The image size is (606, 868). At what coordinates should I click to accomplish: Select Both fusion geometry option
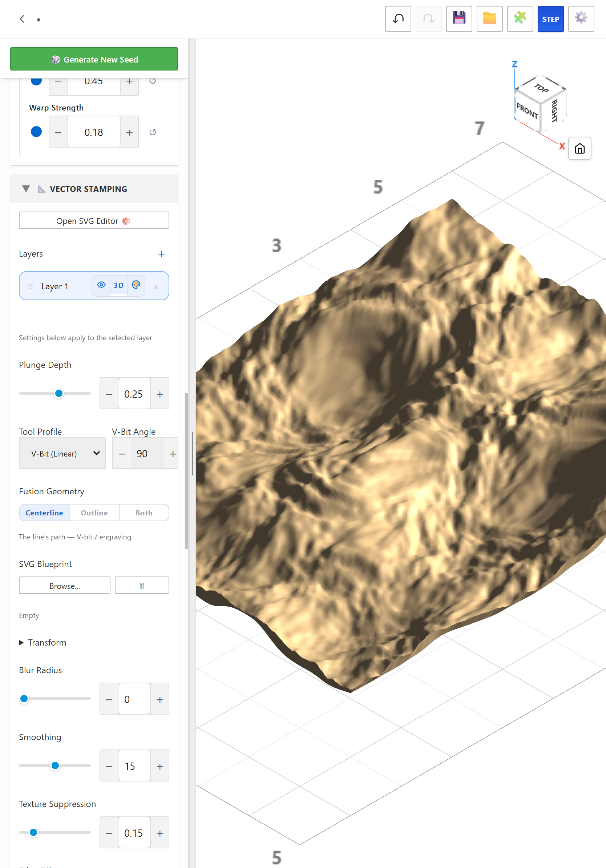click(x=144, y=513)
